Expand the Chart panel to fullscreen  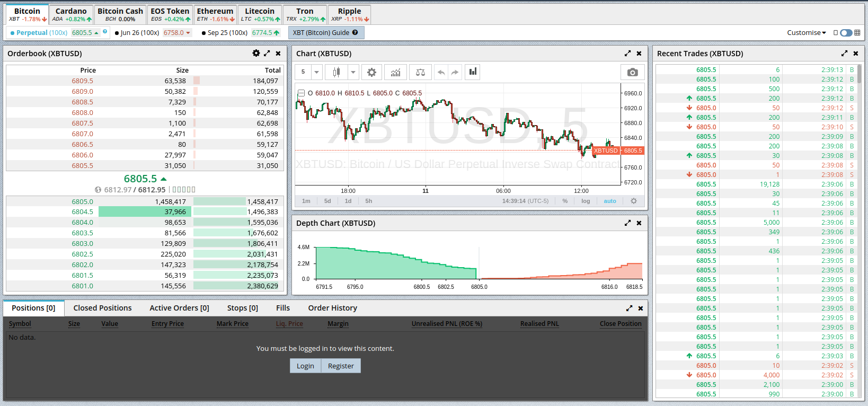[628, 53]
